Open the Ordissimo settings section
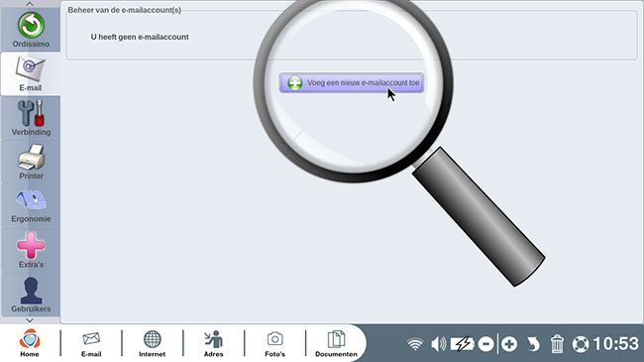The image size is (644, 362). [31, 30]
